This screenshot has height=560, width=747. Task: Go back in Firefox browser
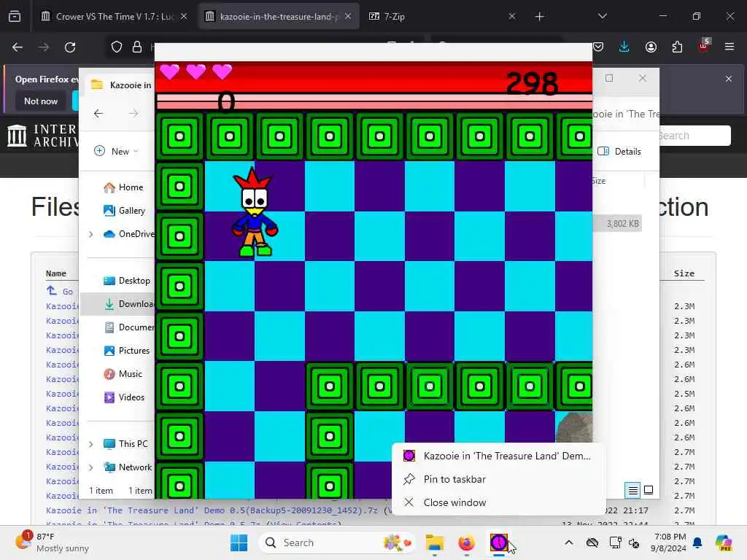18,47
